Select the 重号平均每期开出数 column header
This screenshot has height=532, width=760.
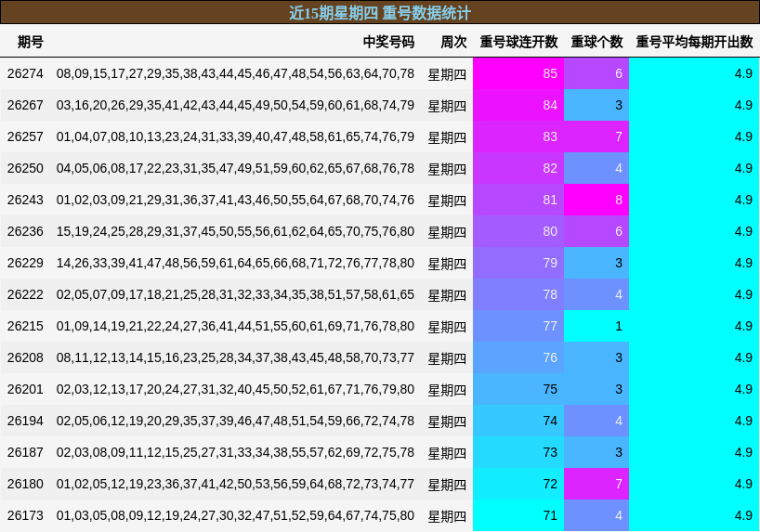pyautogui.click(x=694, y=42)
